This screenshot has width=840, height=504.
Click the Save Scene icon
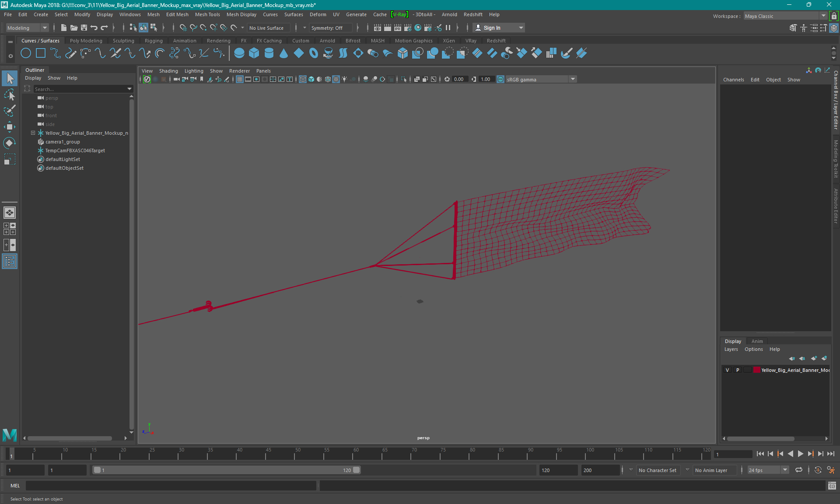(84, 28)
